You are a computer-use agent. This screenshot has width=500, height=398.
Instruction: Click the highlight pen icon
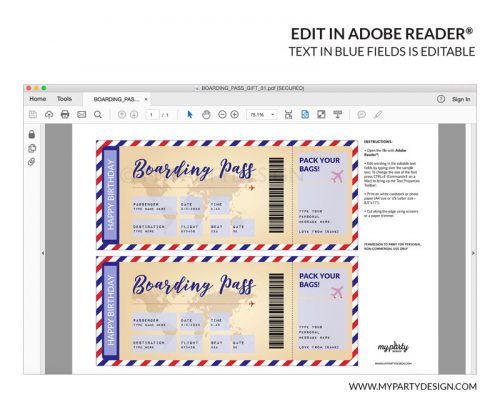(x=378, y=115)
